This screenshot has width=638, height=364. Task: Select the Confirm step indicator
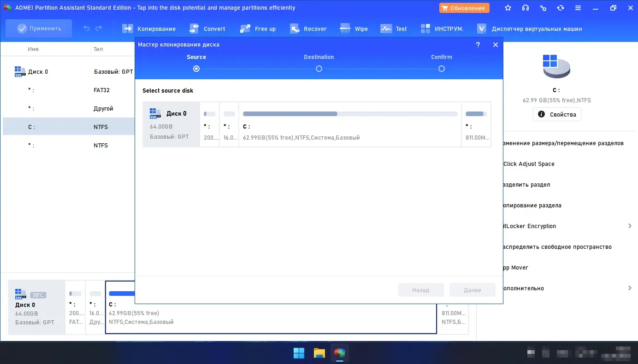442,69
